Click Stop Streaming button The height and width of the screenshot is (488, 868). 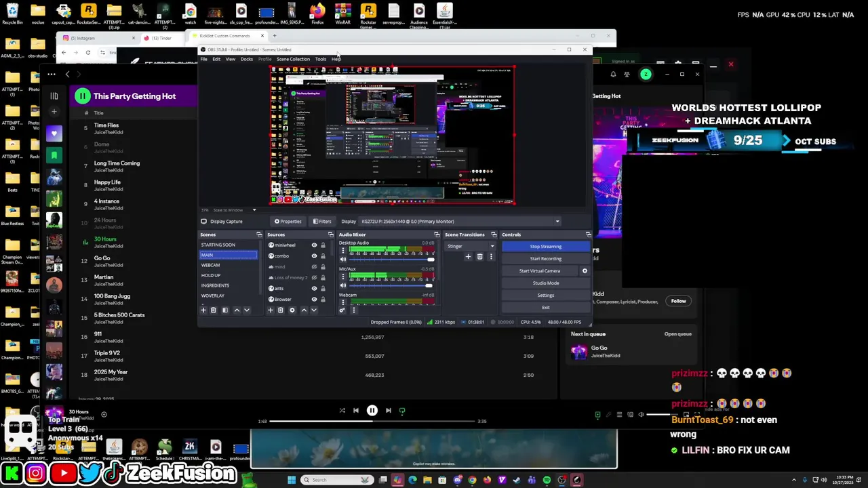[546, 247]
